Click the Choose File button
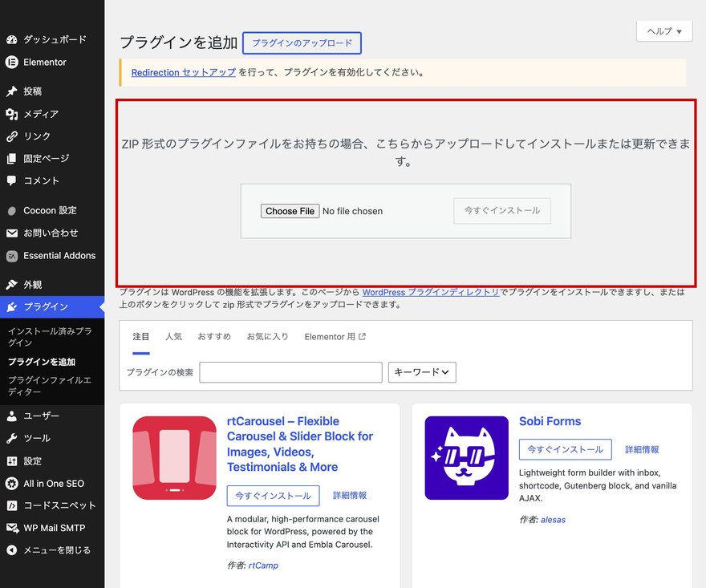 click(x=290, y=211)
